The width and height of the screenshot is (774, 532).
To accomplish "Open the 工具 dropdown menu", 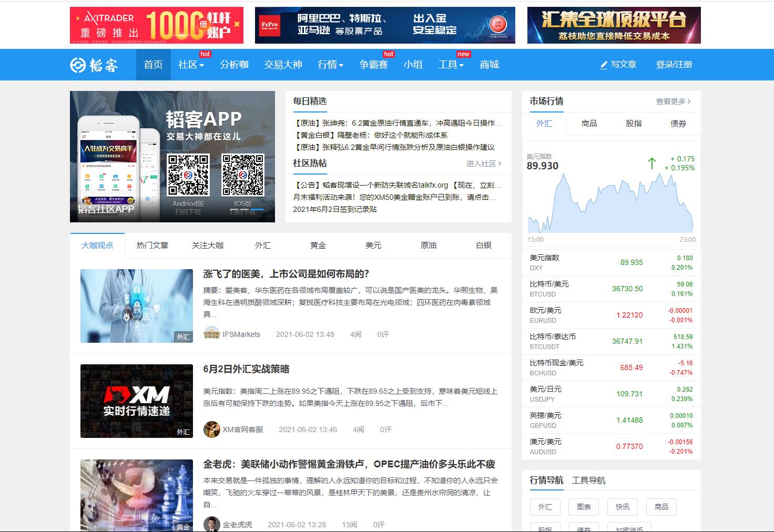I will (451, 65).
